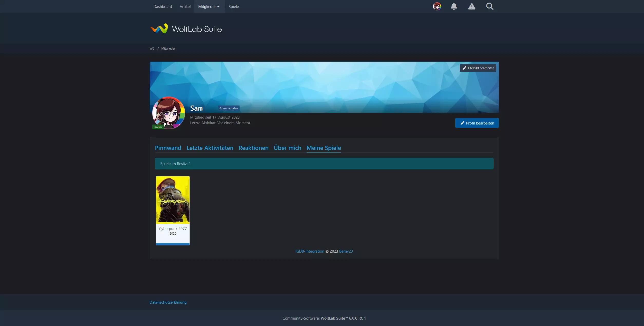Open the user avatar menu in top bar
Image resolution: width=644 pixels, height=326 pixels.
[437, 6]
